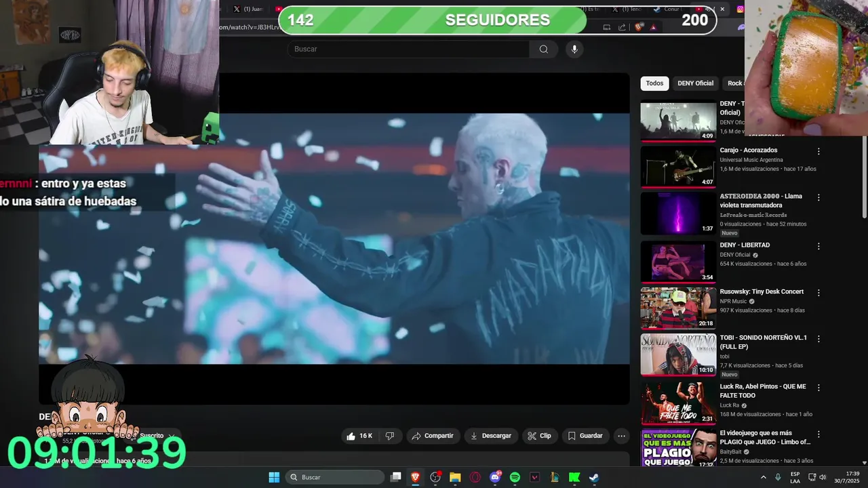
Task: Go to NPR Music channel
Action: point(733,301)
